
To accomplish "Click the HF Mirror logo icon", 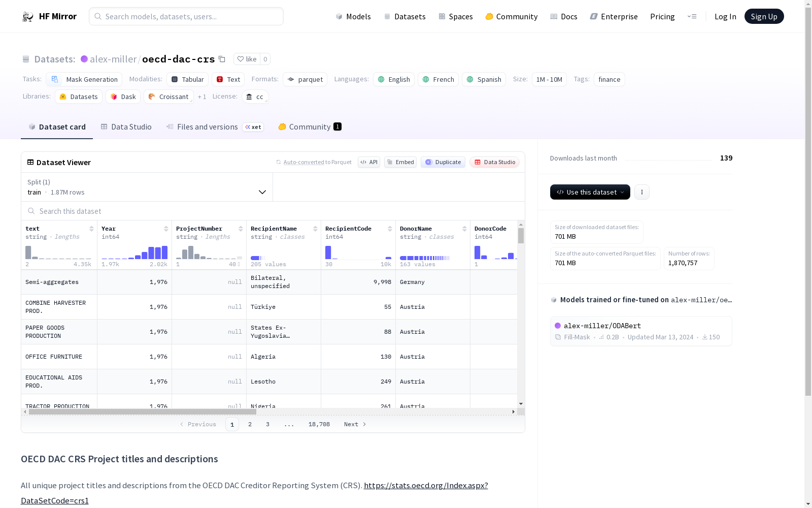I will 28,17.
